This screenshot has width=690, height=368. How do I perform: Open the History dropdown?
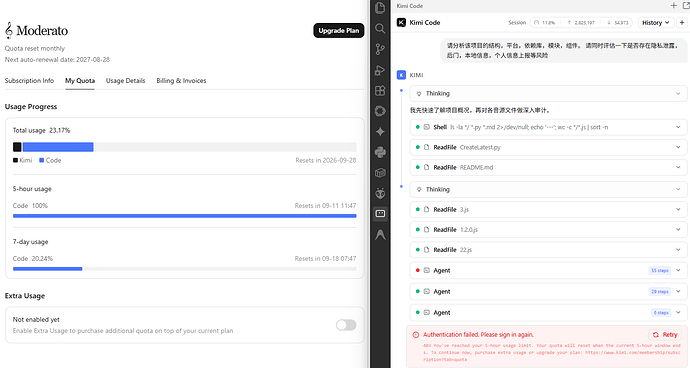point(656,22)
